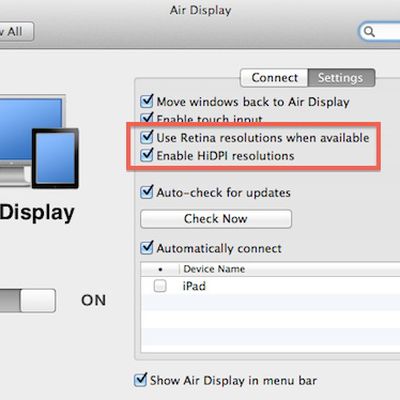400x400 pixels.
Task: Click the Air Display monitor and iPad icon
Action: pyautogui.click(x=39, y=142)
